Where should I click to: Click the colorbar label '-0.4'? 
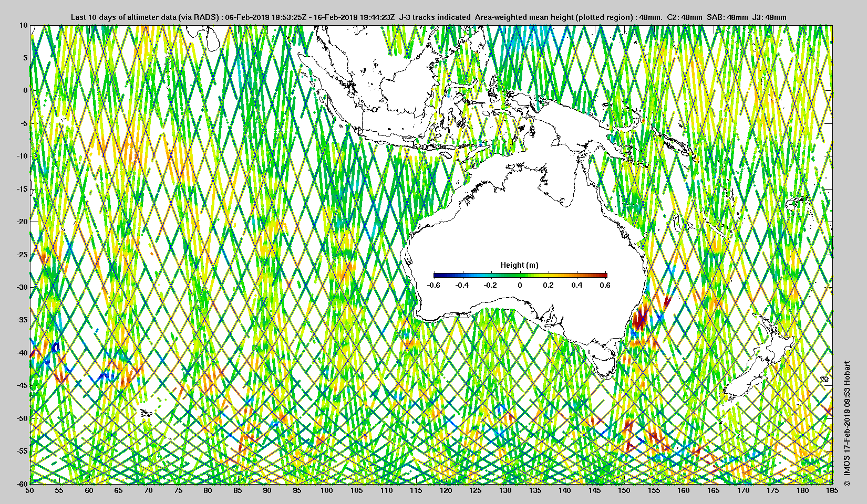click(x=462, y=285)
